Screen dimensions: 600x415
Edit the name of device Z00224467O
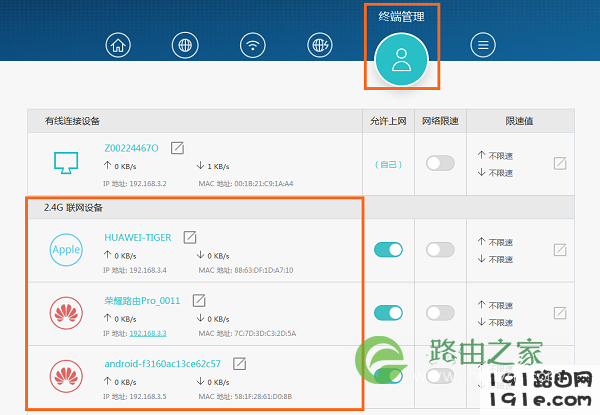tap(177, 148)
